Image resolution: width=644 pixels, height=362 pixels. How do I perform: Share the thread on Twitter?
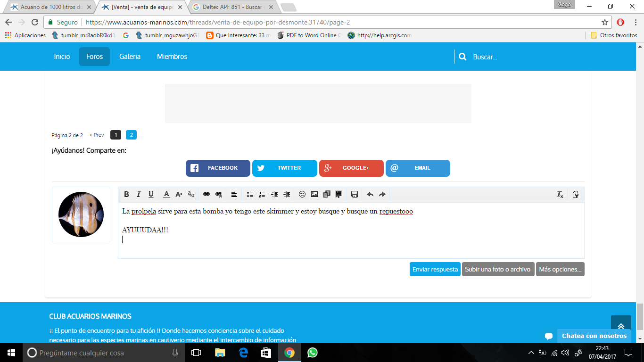pos(285,168)
